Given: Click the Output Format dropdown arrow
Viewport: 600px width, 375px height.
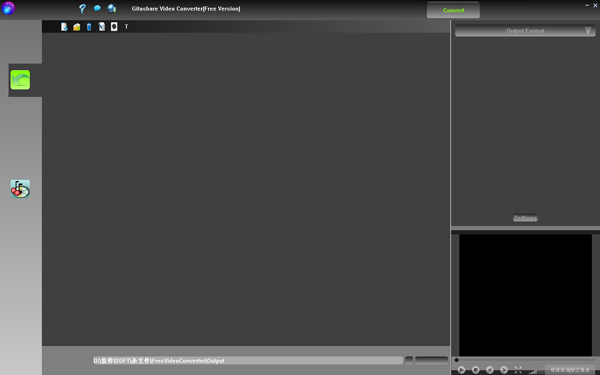Looking at the screenshot, I should 588,31.
